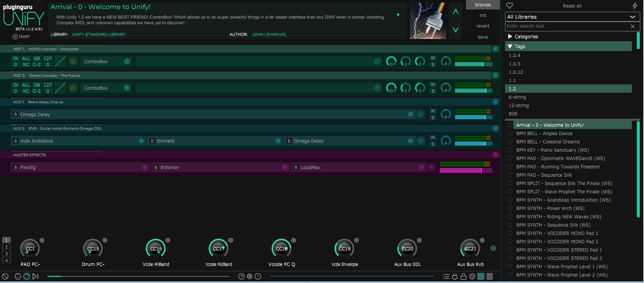Viewport: 644px width, 283px height.
Task: Mute INST 2 layer with M button
Action: coord(433,85)
